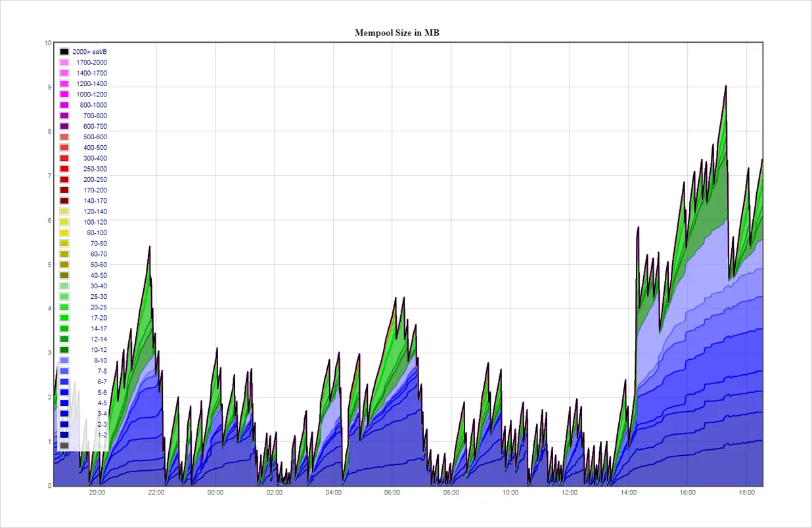Select the 200-250 legend color swatch

tap(64, 179)
